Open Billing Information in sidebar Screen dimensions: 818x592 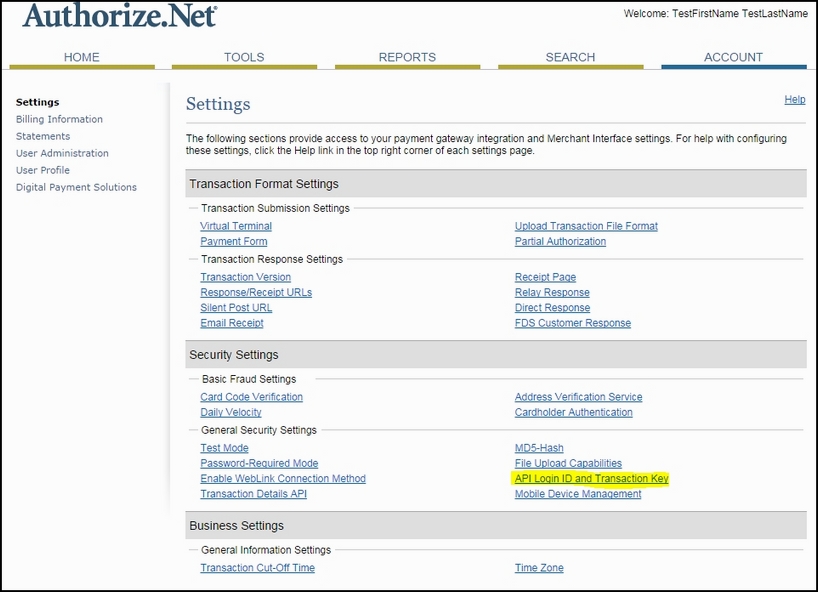pos(59,119)
